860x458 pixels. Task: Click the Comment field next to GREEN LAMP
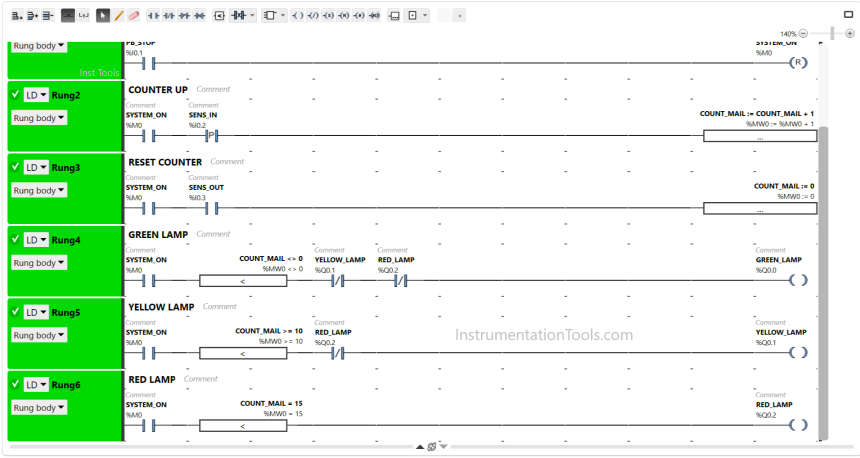pos(213,234)
